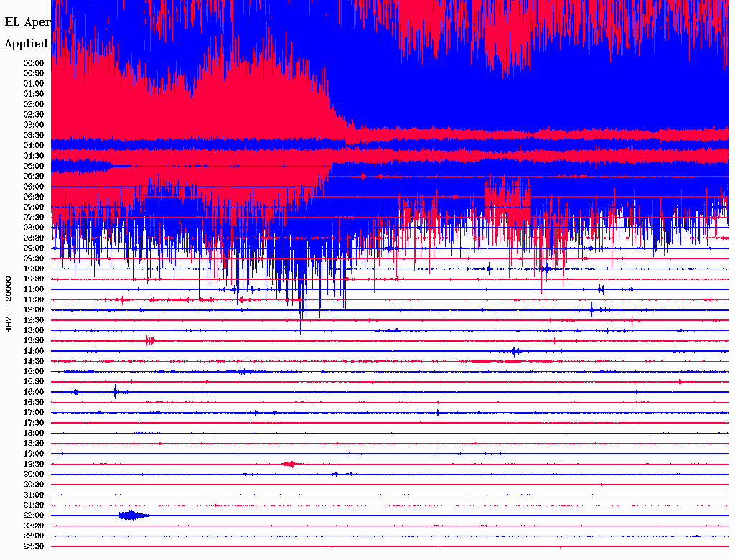Click the 16:30 time label
This screenshot has width=735, height=560.
[34, 403]
